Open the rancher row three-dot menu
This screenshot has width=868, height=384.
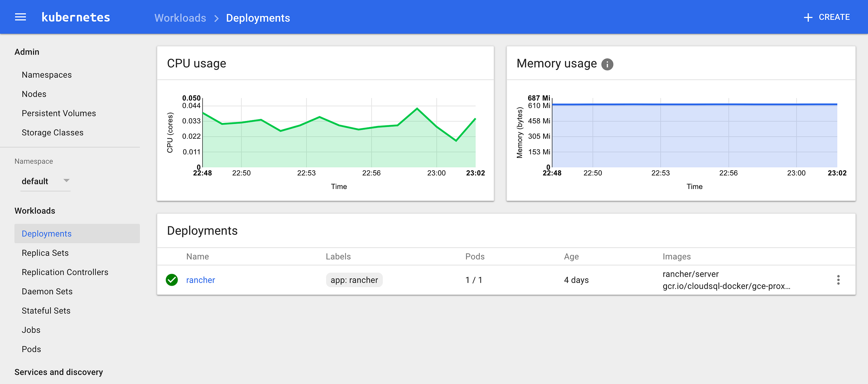tap(838, 280)
